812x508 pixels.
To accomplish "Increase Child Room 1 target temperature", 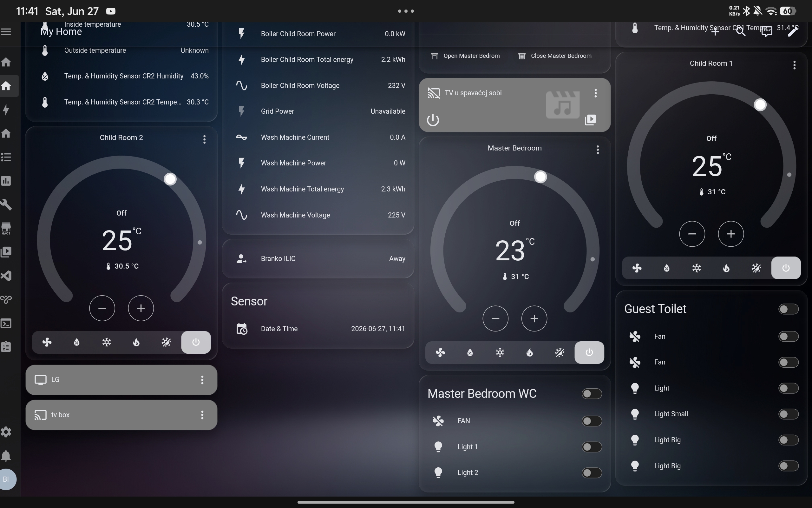I will (x=731, y=234).
